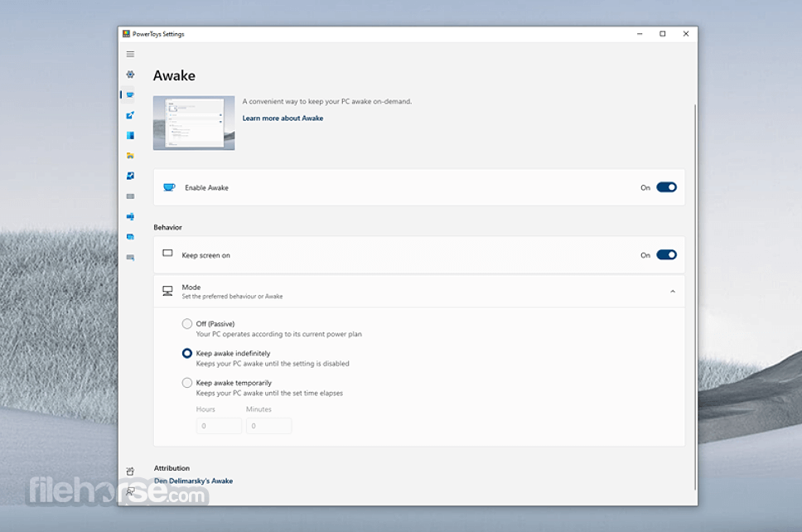
Task: Click the monitor icon beside Keep screen on
Action: 167,254
